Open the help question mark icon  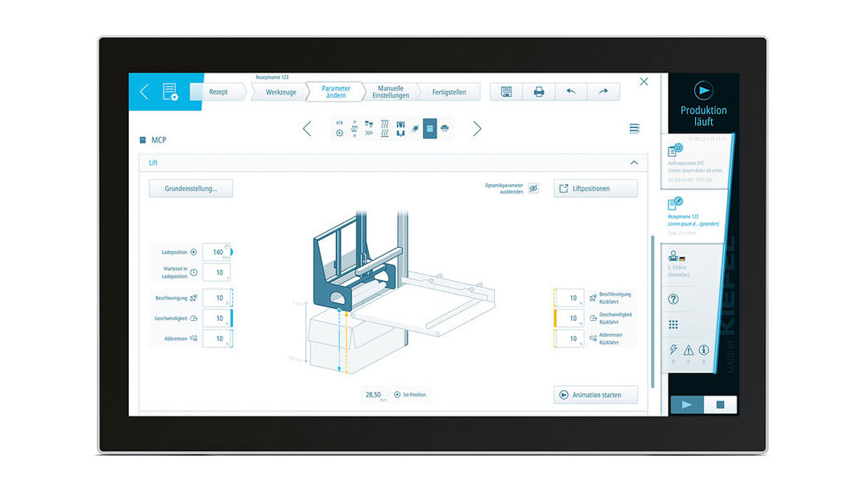pos(673,299)
